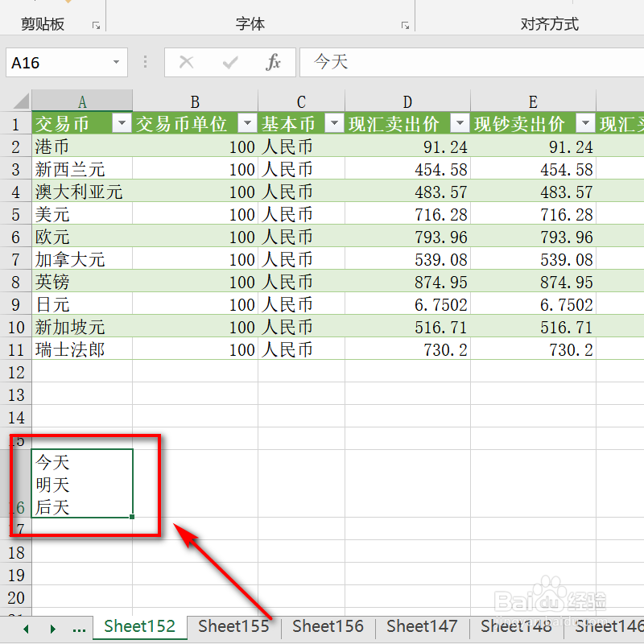
Task: Open filter dropdown for 现钞卖出价 column
Action: tap(586, 123)
